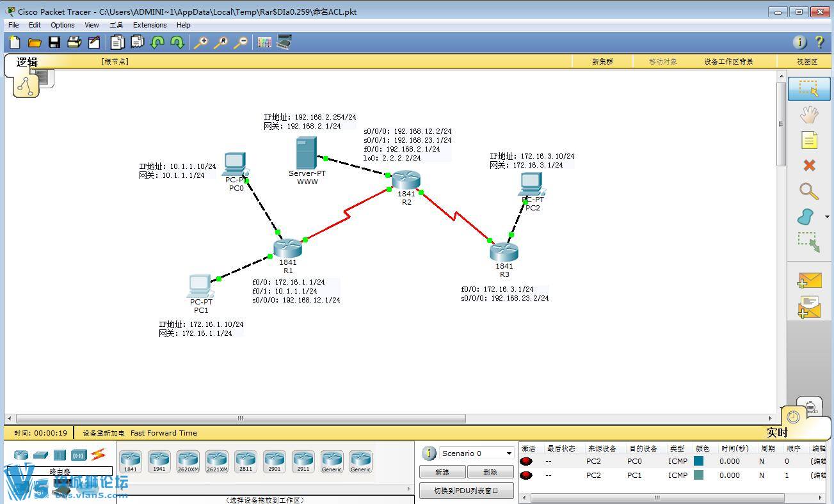Create a new file with the New icon
834x504 pixels.
pos(15,42)
